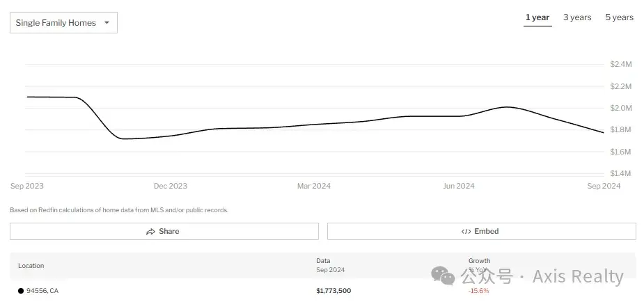Click the $2.4M y-axis label
This screenshot has height=302, width=644.
click(x=620, y=64)
